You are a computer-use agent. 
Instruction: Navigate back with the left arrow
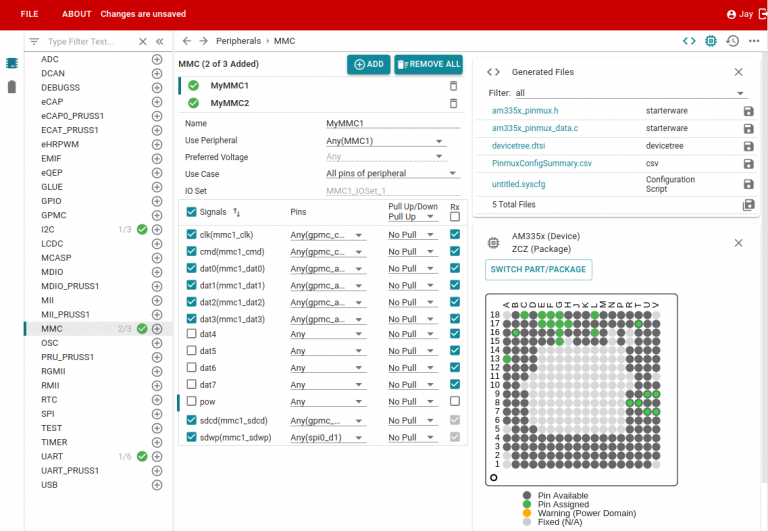pos(186,41)
